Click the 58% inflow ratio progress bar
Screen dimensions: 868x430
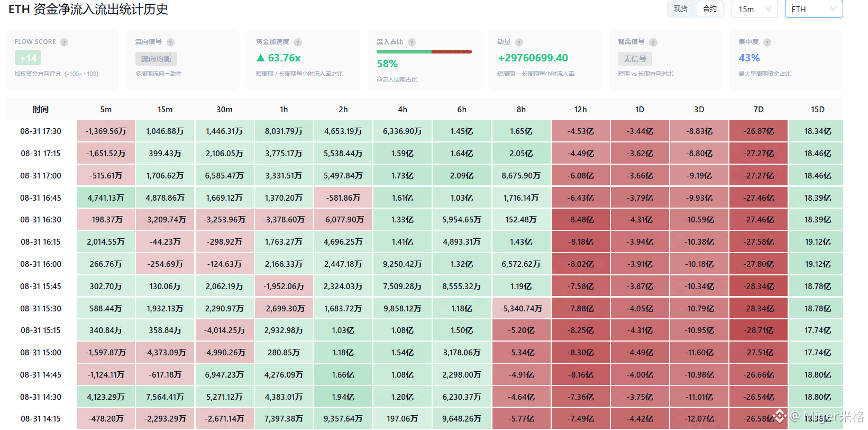(x=424, y=52)
